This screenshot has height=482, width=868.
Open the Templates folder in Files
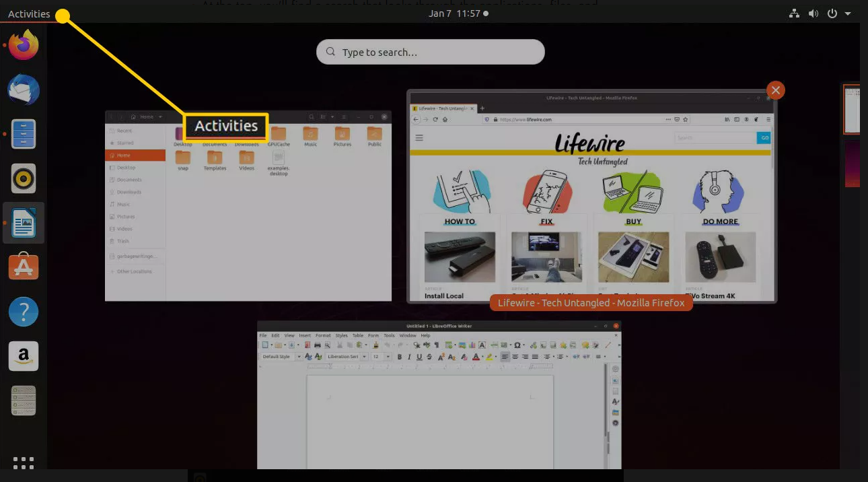[x=215, y=160]
